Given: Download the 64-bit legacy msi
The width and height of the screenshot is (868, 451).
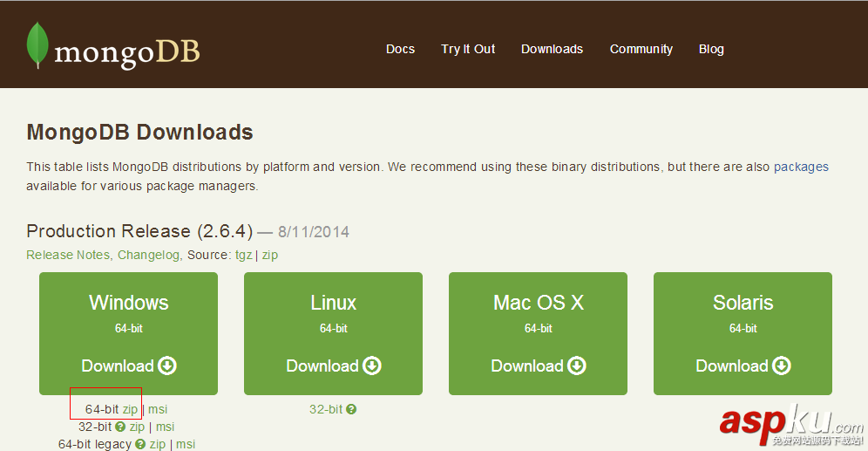Looking at the screenshot, I should (186, 444).
